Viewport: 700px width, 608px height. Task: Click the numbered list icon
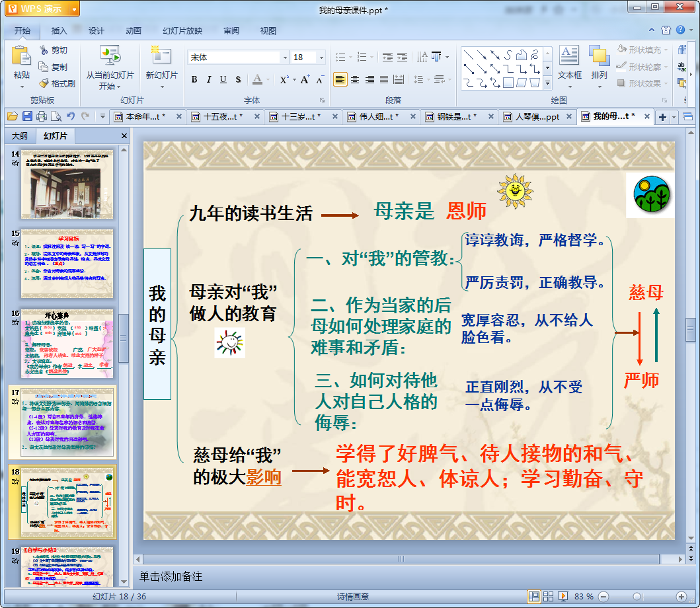pyautogui.click(x=362, y=57)
